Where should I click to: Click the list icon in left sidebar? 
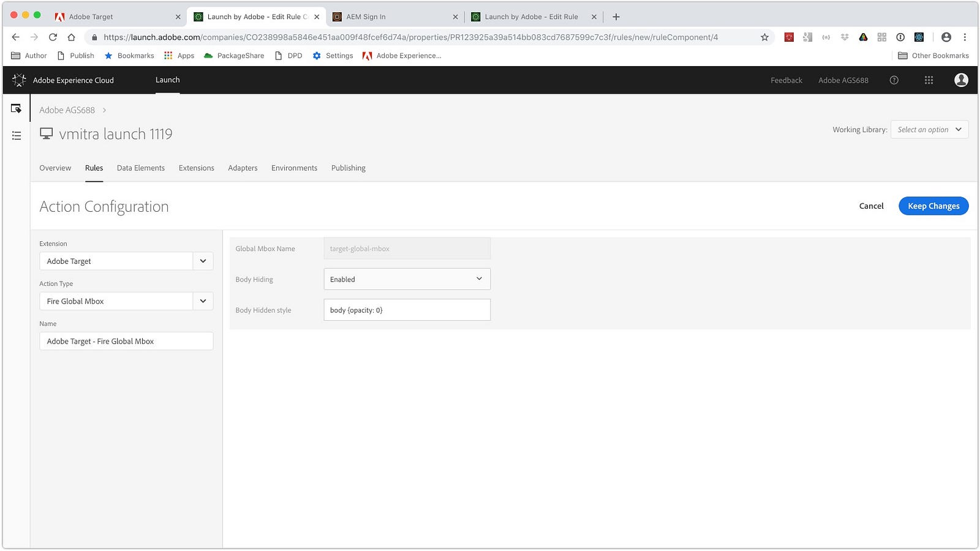[17, 135]
